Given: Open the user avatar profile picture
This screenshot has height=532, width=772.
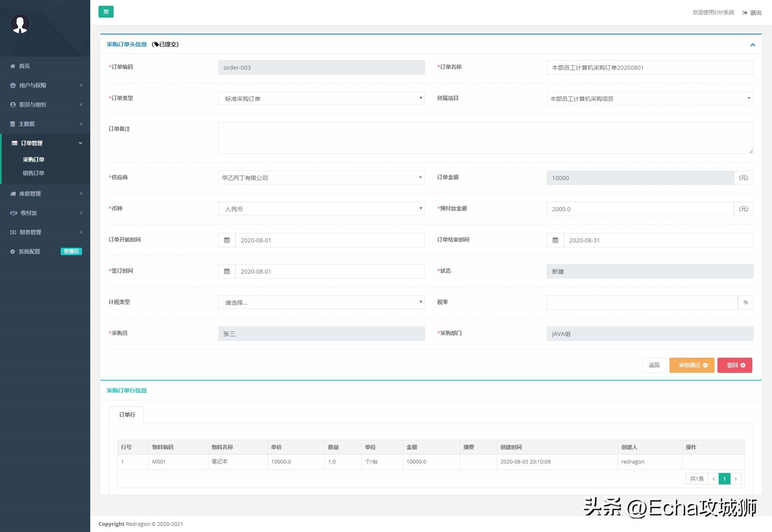Looking at the screenshot, I should [x=20, y=23].
